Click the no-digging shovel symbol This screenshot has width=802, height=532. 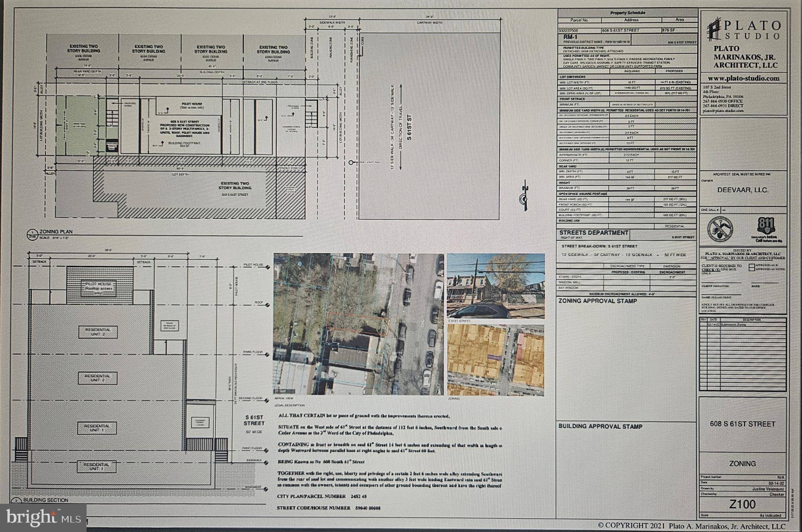720,229
